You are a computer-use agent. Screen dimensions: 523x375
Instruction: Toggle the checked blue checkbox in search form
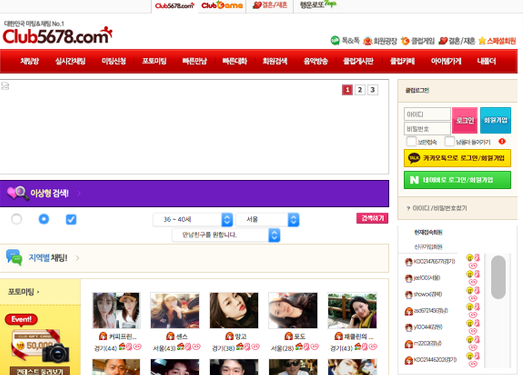pyautogui.click(x=71, y=220)
